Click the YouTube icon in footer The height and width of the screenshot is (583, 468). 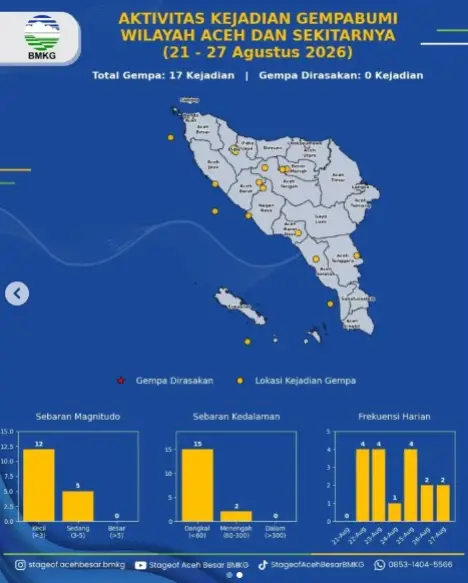point(141,565)
